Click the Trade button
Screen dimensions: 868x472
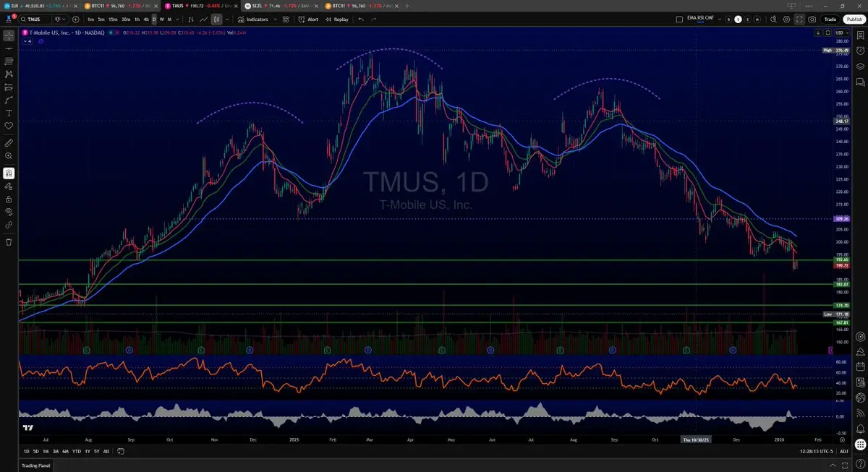830,20
